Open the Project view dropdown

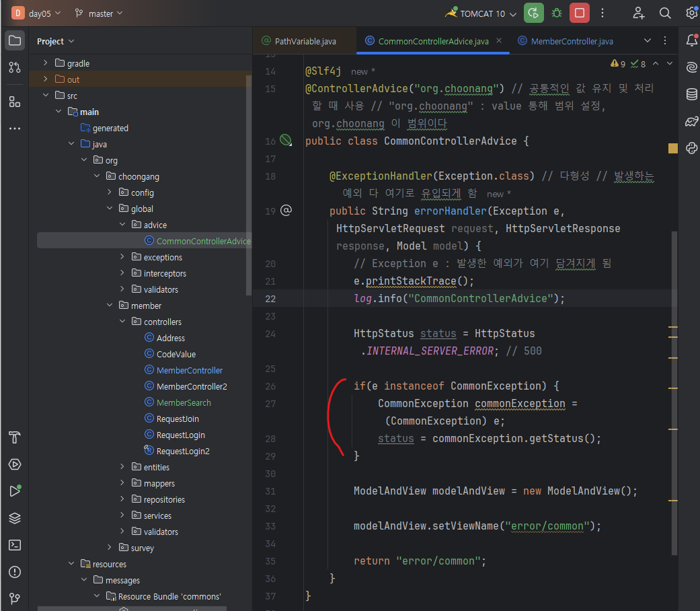55,41
